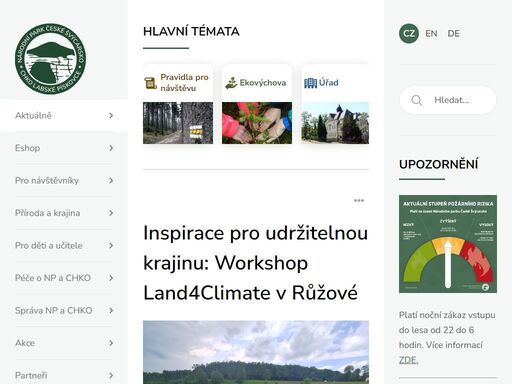
Task: Click the Ekovýchova plant-in-hand icon
Action: (231, 83)
